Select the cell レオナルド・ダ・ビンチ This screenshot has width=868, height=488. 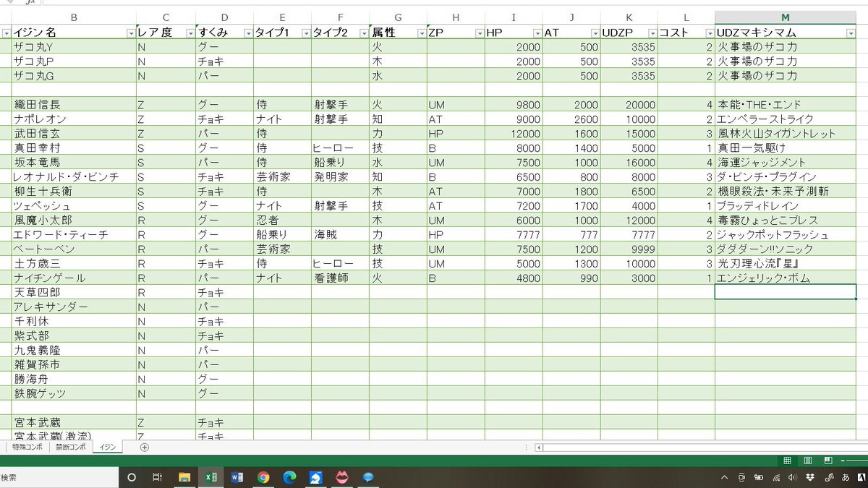tap(73, 177)
